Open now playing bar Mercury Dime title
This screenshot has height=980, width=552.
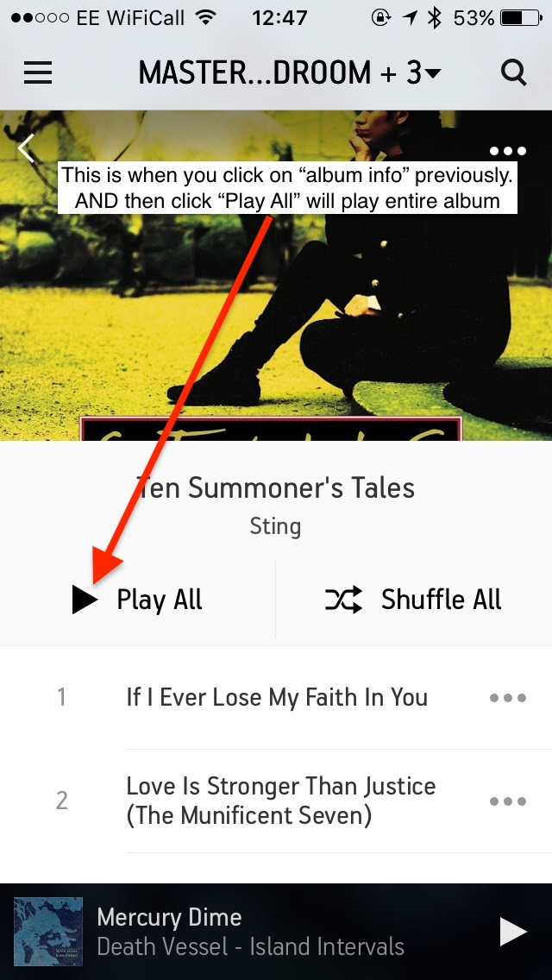click(x=169, y=918)
